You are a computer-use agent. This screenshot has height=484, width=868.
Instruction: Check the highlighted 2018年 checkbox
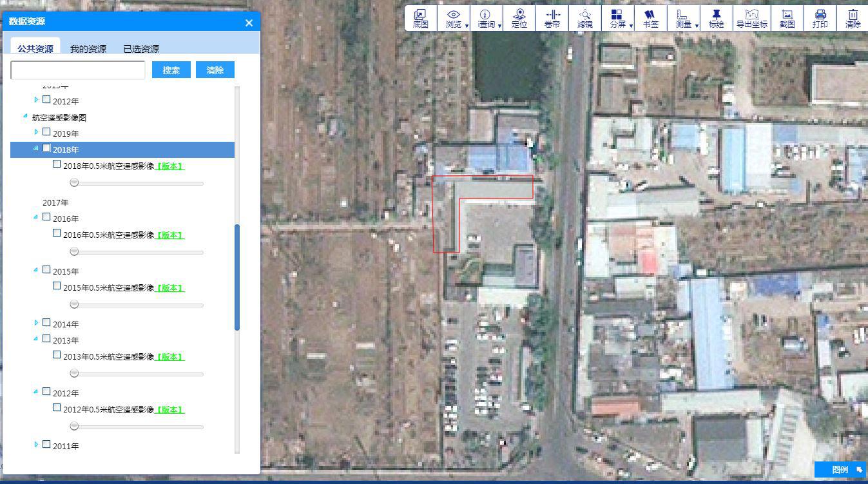coord(46,148)
